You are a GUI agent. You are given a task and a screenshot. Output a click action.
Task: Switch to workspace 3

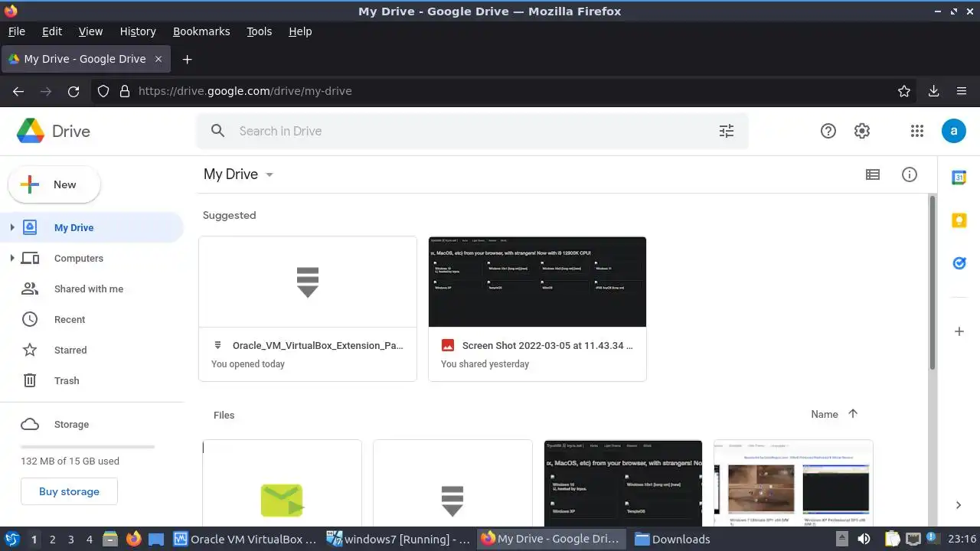click(x=70, y=539)
